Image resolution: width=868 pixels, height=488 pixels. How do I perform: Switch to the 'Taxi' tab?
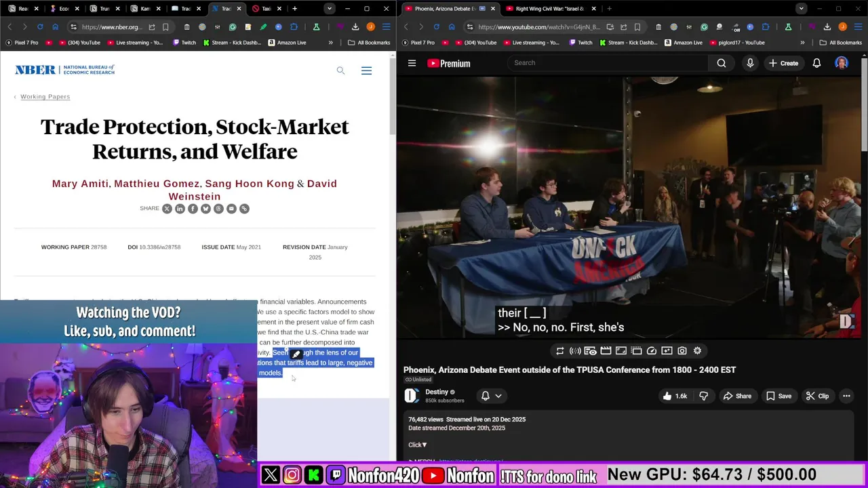click(265, 9)
